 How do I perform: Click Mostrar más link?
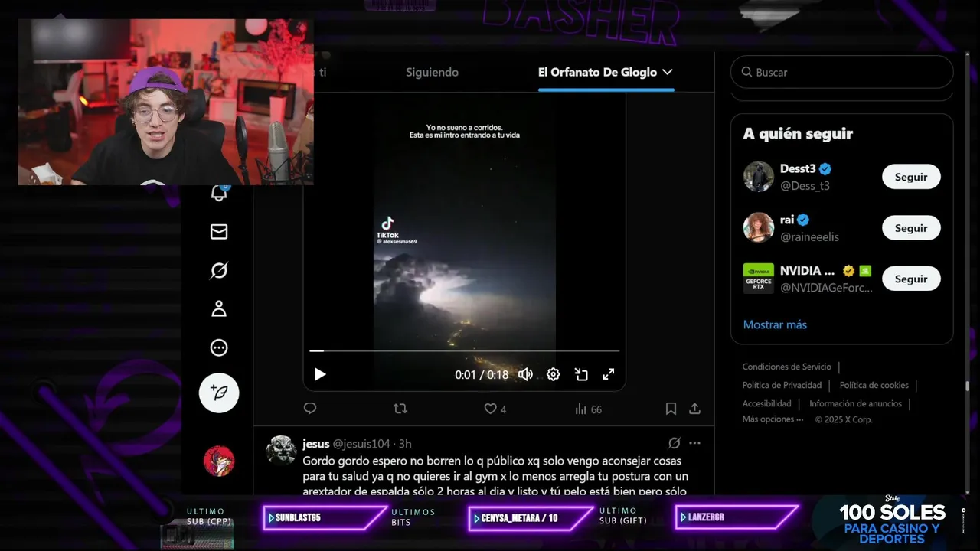(775, 324)
